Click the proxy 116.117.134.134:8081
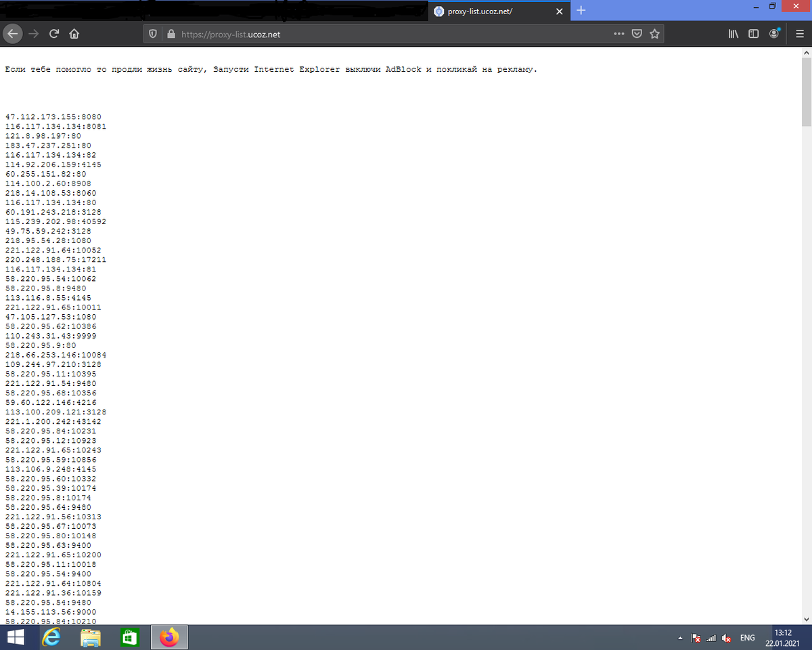812x650 pixels. (55, 127)
